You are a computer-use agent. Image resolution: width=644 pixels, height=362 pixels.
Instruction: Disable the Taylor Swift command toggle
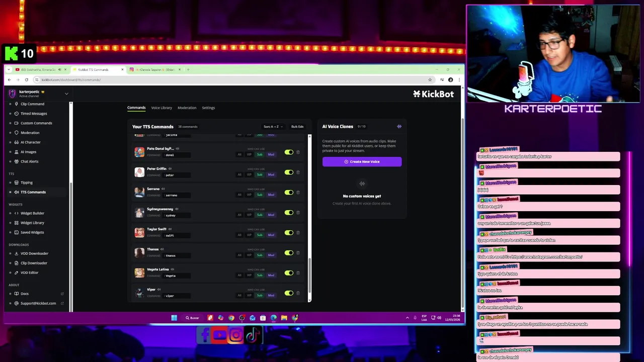point(289,232)
